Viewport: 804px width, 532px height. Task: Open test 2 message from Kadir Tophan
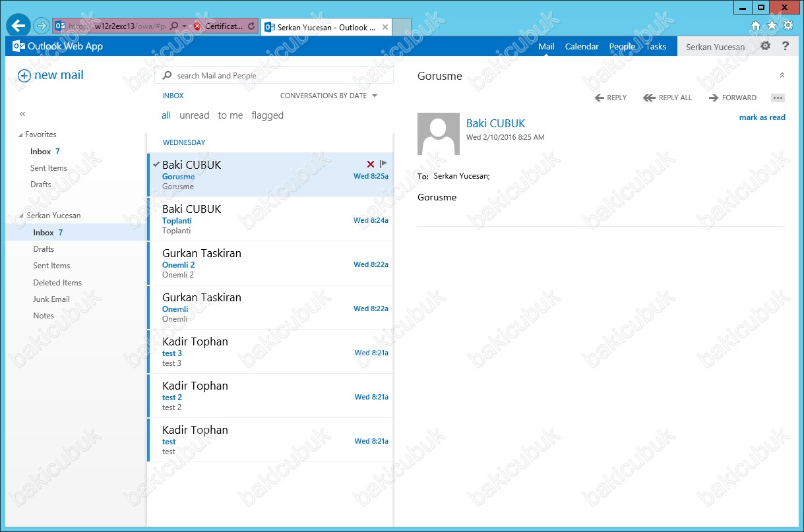pyautogui.click(x=270, y=396)
